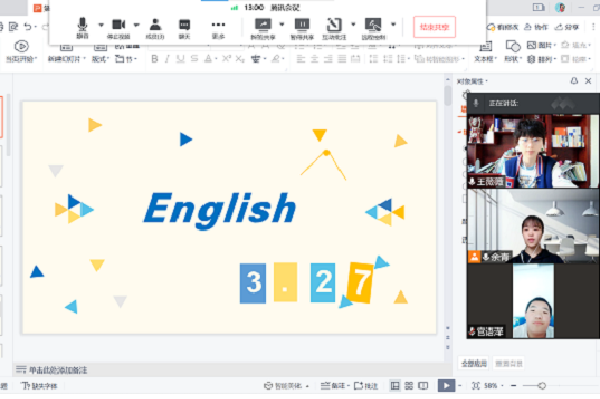Expand the remote control options arrow

(393, 24)
